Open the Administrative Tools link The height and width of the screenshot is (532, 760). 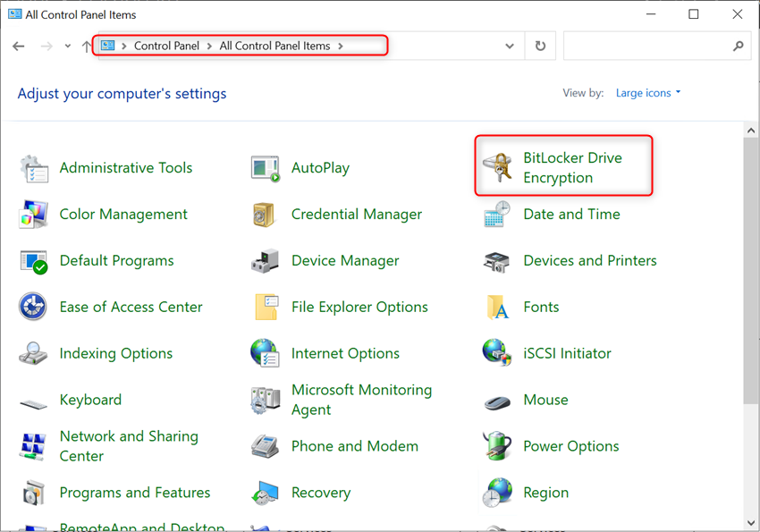click(126, 167)
